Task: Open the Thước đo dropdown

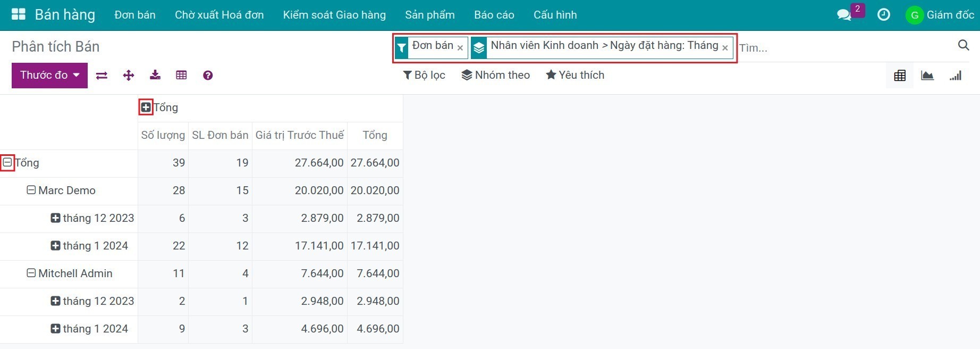Action: [49, 75]
